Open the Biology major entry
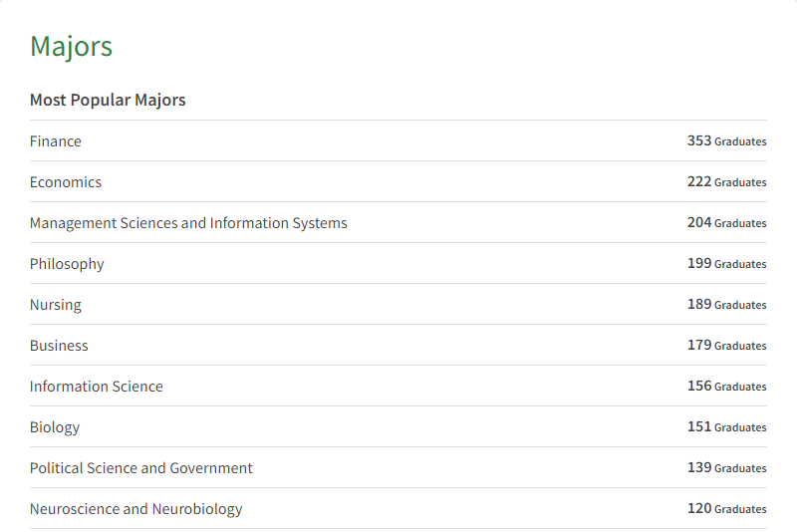 55,427
